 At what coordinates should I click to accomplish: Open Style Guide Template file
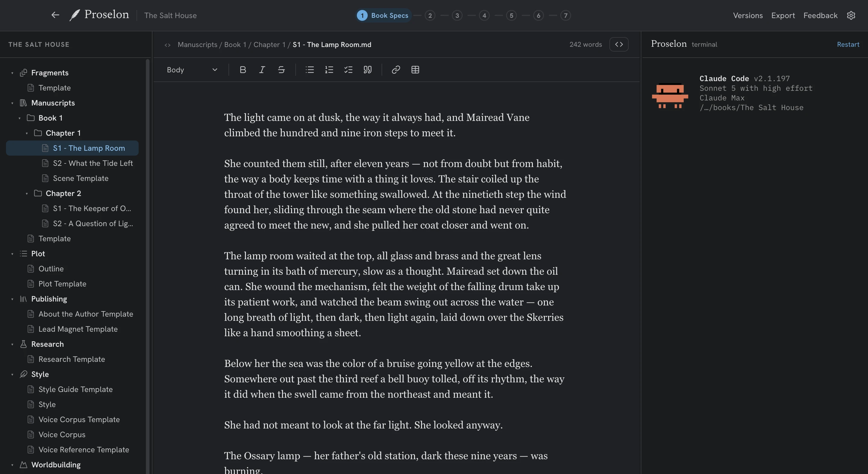(x=72, y=389)
